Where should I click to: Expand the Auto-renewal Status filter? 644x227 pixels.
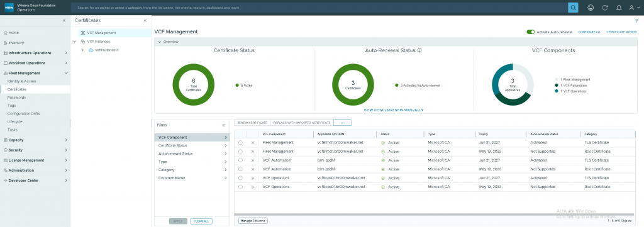coord(226,153)
